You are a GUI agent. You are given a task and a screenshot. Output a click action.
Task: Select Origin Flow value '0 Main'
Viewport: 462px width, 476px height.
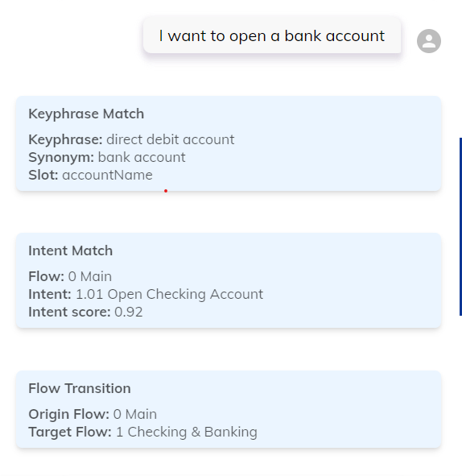click(x=135, y=414)
